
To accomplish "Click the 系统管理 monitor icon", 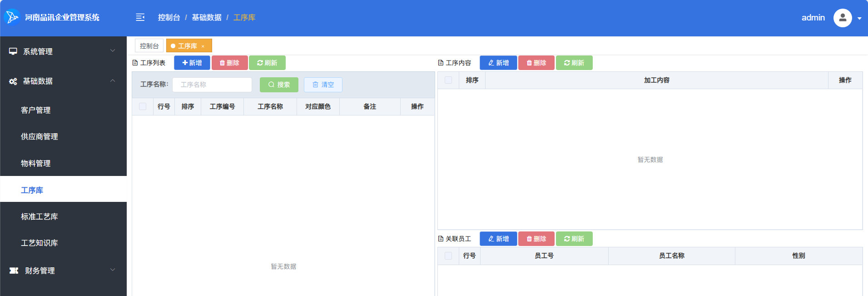I will (13, 51).
